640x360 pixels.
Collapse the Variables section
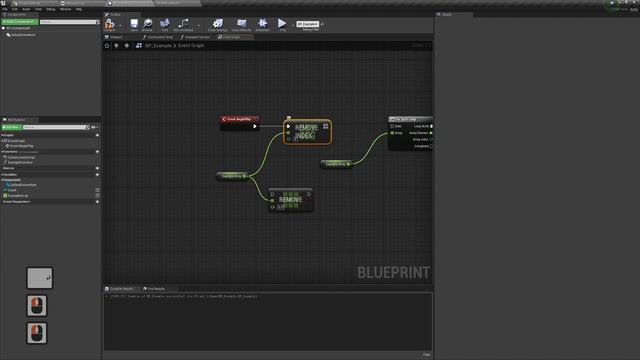tap(2, 175)
